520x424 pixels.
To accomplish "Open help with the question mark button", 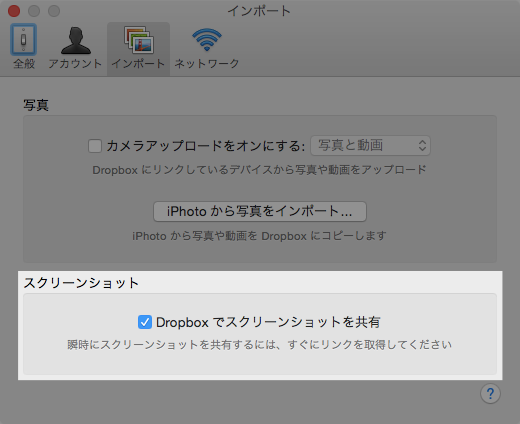I will 490,394.
